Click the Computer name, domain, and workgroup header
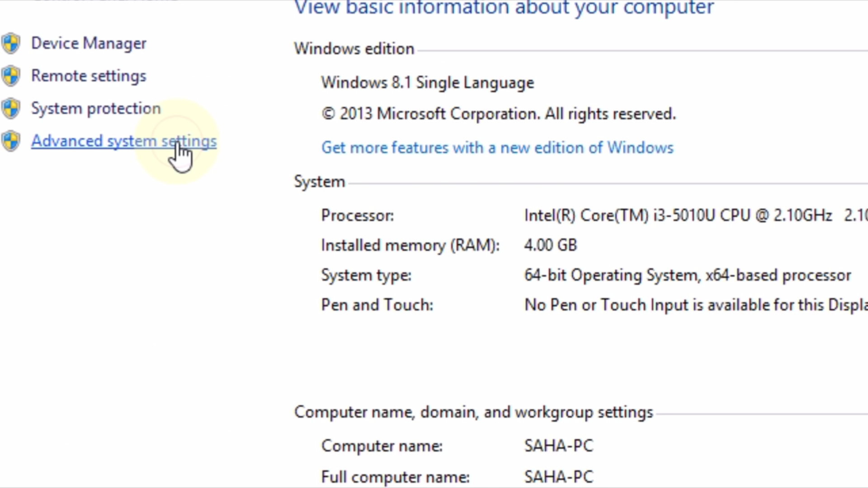Screen dimensions: 868x488 tap(473, 412)
